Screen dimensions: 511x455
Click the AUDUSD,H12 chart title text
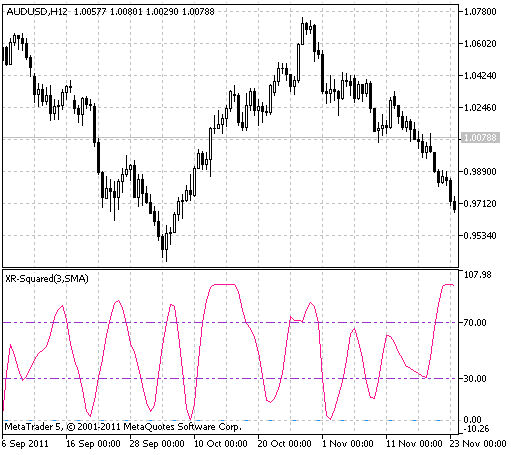coord(37,12)
